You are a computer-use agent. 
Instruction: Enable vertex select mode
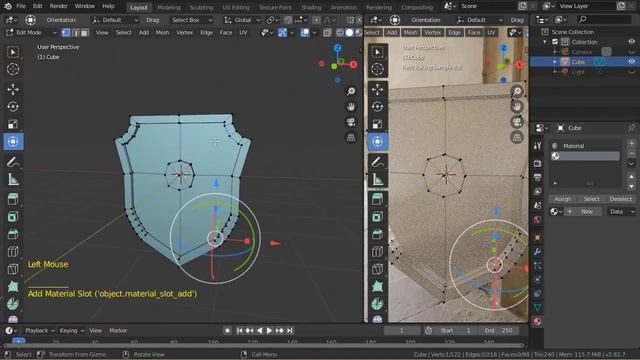pos(66,33)
